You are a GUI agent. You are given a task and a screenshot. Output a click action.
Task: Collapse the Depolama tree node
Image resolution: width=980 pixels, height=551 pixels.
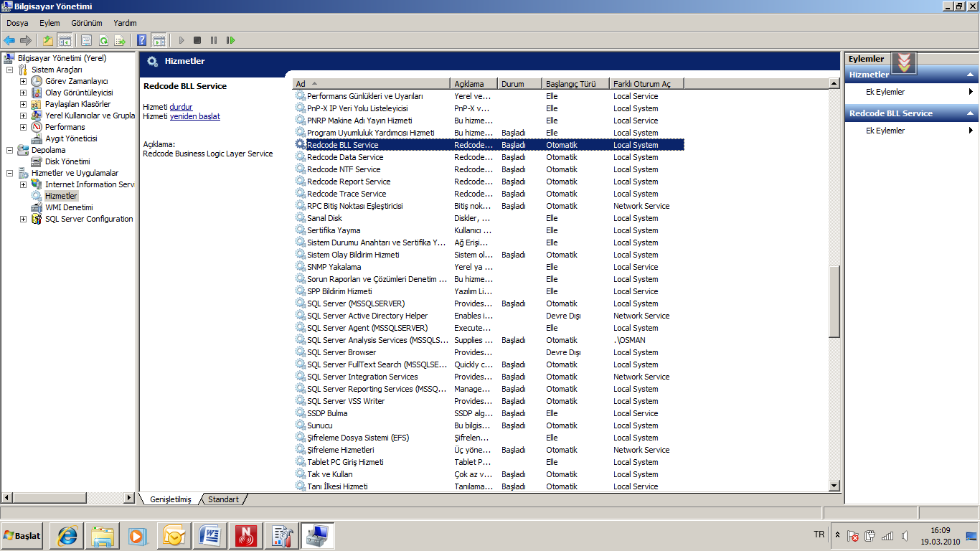9,150
